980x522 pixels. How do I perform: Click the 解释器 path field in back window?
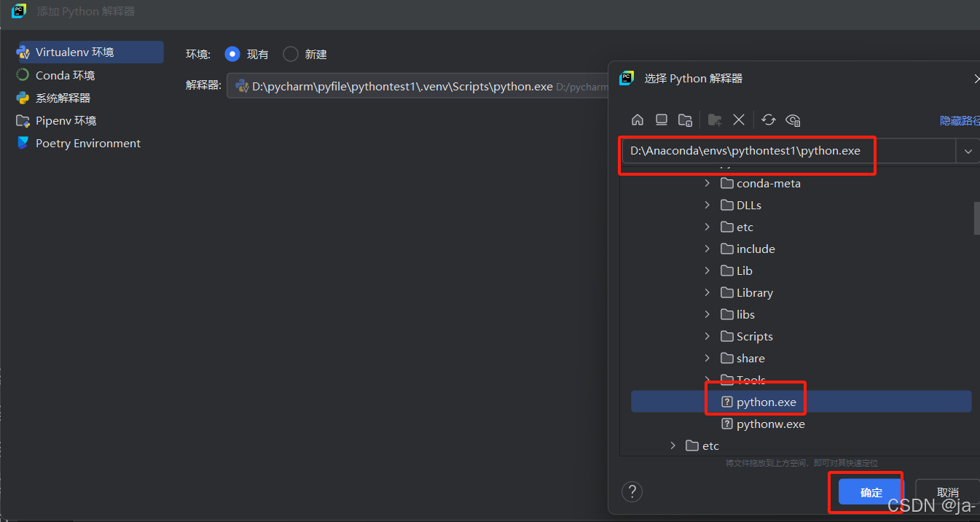click(418, 86)
